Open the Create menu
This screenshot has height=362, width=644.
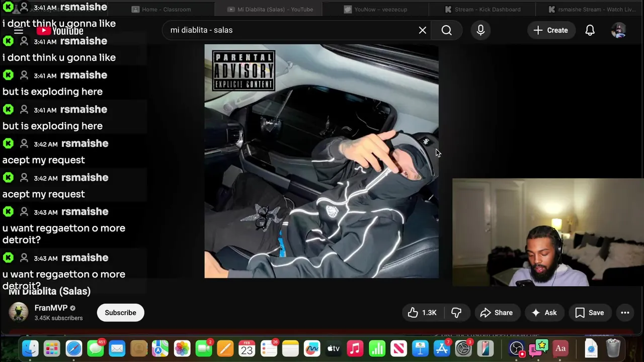(x=551, y=30)
